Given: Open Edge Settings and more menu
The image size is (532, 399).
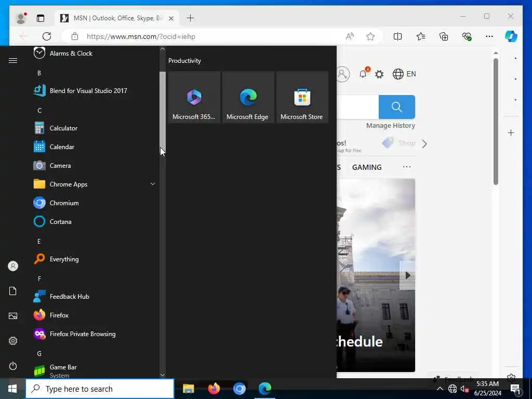Looking at the screenshot, I should [489, 36].
